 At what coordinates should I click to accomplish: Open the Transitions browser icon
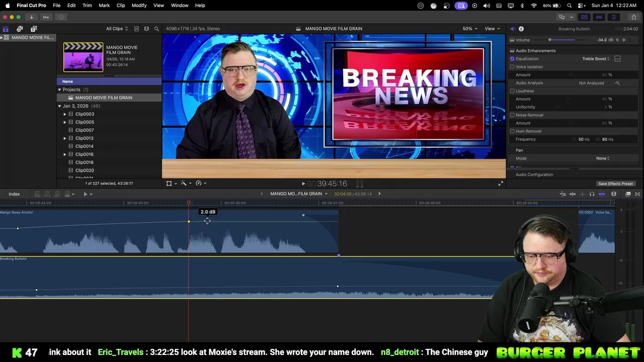coord(637,194)
